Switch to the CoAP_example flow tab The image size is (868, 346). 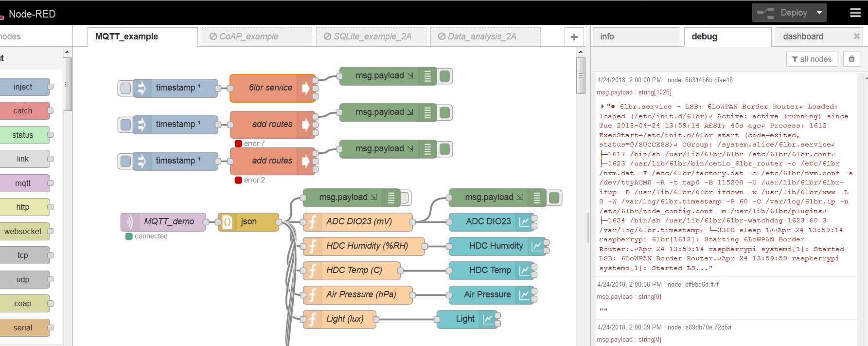[257, 36]
